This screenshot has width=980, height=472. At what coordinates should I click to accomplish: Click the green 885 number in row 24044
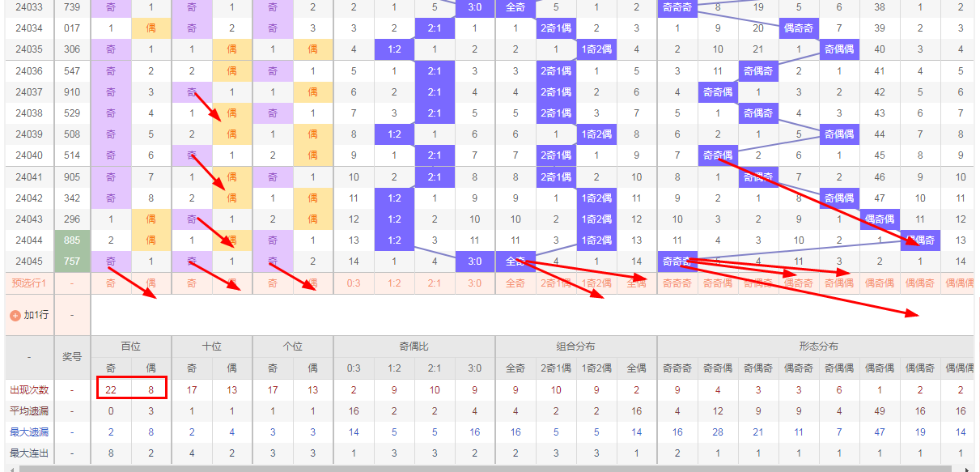tap(72, 240)
